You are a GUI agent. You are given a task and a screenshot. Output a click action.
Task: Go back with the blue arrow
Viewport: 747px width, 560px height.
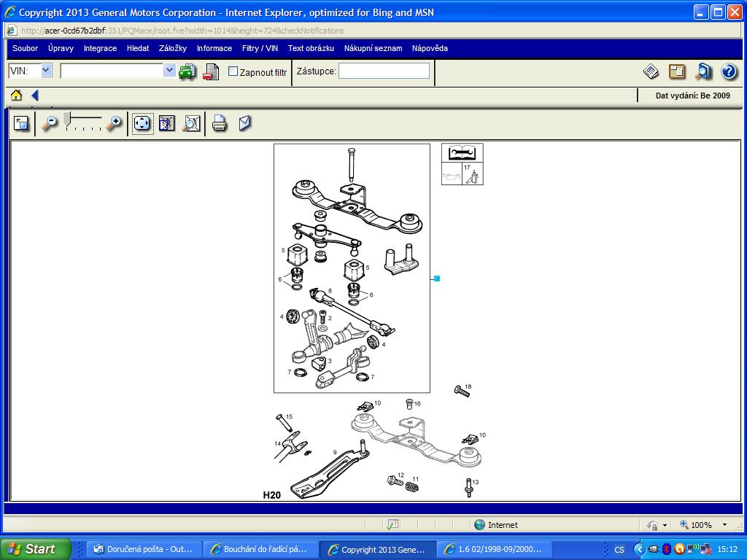click(34, 96)
